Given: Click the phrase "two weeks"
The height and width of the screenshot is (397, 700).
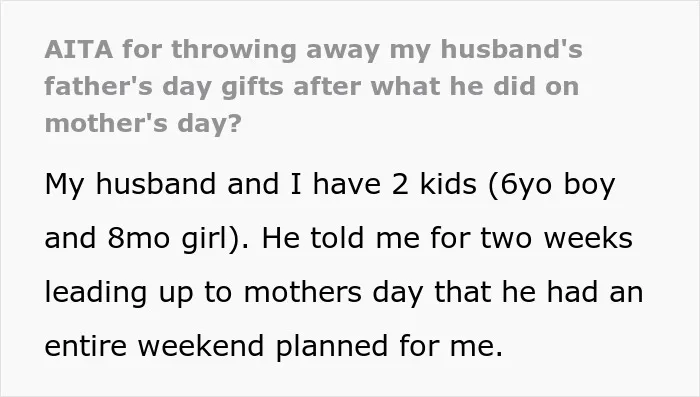Looking at the screenshot, I should [557, 238].
